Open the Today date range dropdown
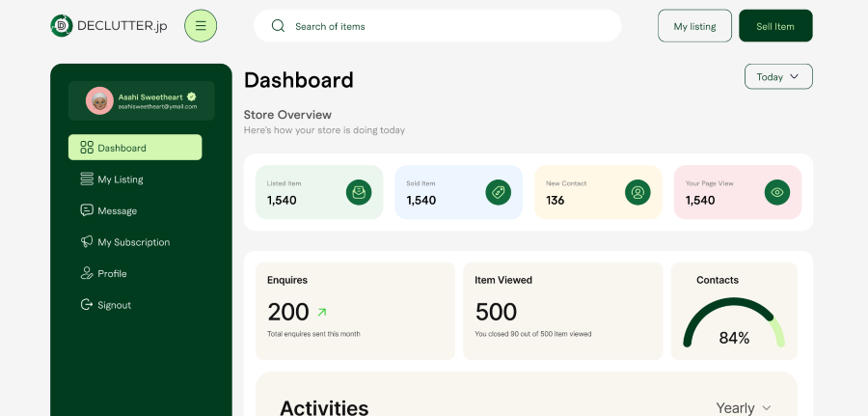The width and height of the screenshot is (868, 416). click(x=778, y=76)
